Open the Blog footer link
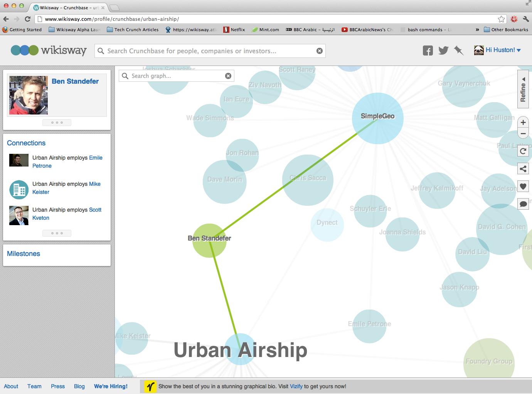The height and width of the screenshot is (394, 532). pyautogui.click(x=79, y=386)
